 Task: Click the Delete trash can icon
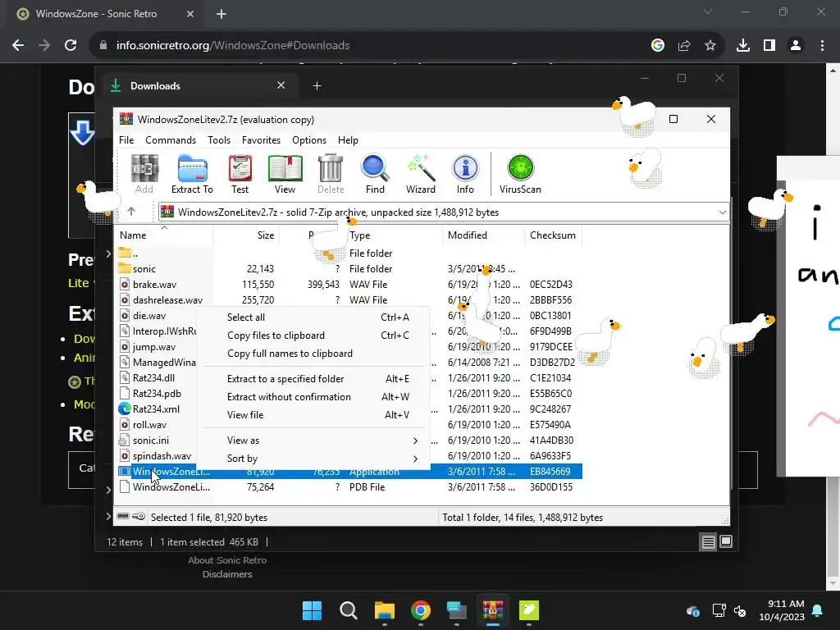(x=331, y=174)
